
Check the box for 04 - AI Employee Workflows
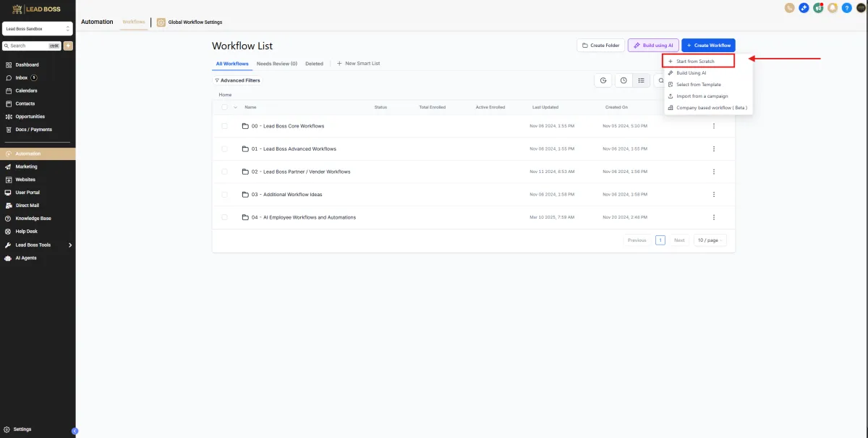pos(224,217)
